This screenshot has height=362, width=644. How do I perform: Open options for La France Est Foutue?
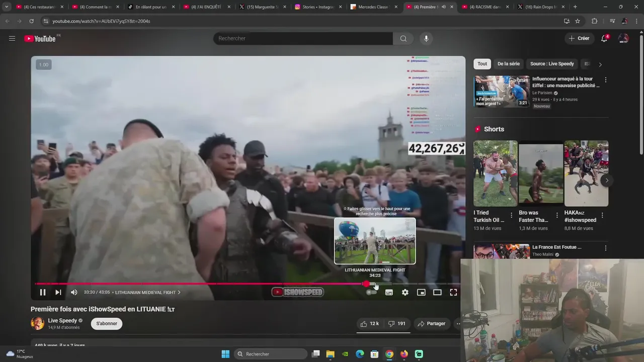tap(605, 248)
